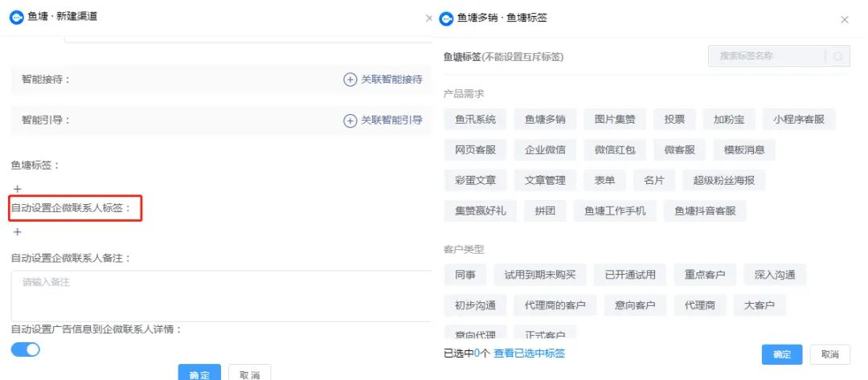Add a tag with the plus under 鱼塘标签
The height and width of the screenshot is (380, 868).
pos(17,189)
